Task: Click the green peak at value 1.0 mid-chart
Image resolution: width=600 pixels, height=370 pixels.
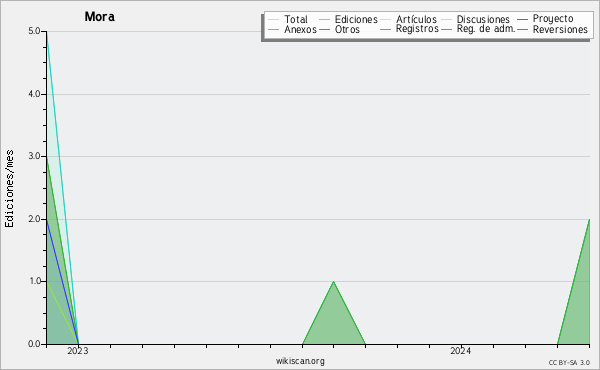Action: coord(334,282)
